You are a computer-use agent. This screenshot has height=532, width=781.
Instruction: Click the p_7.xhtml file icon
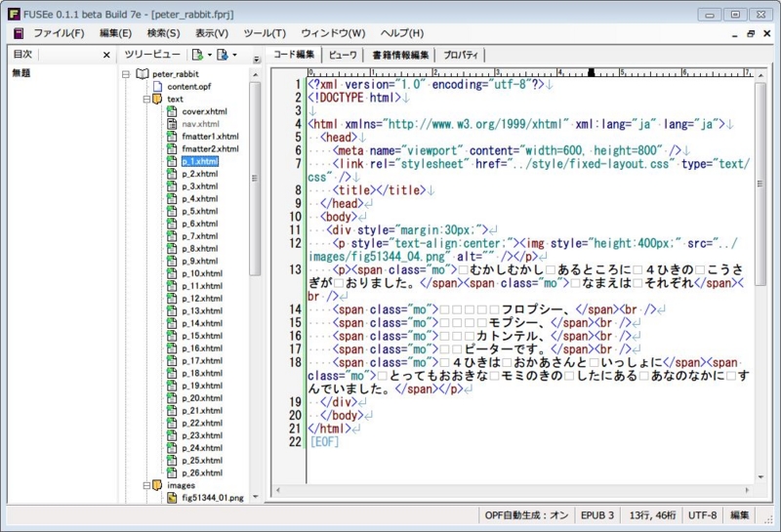point(172,236)
